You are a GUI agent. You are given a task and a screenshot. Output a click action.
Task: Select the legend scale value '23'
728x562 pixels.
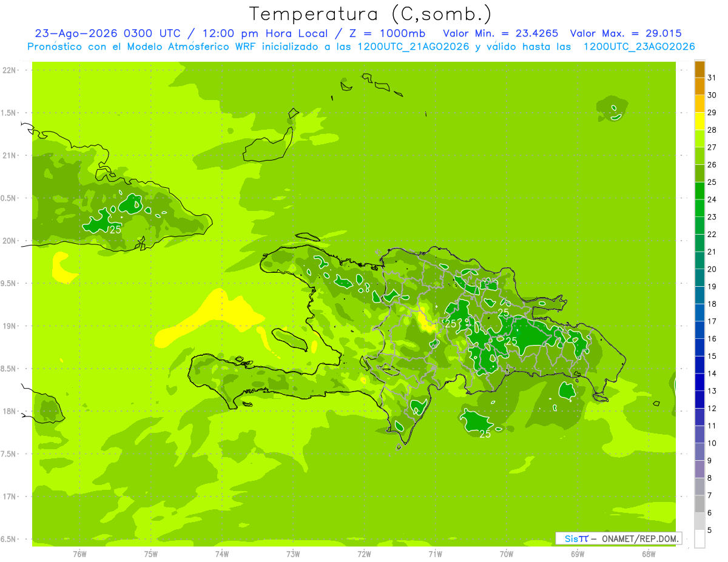pyautogui.click(x=712, y=217)
